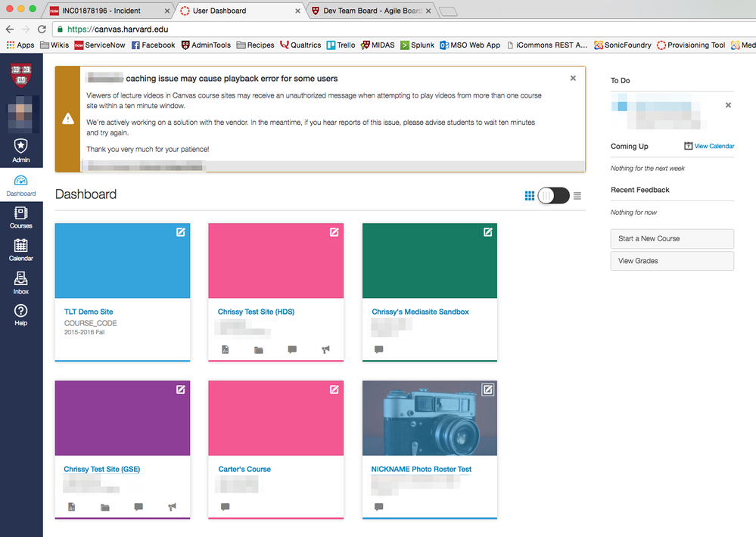The width and height of the screenshot is (756, 537).
Task: Open the Help question mark icon
Action: pyautogui.click(x=21, y=314)
